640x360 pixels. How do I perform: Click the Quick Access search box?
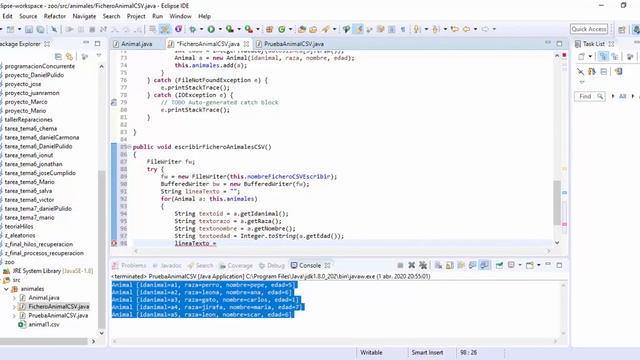point(589,29)
